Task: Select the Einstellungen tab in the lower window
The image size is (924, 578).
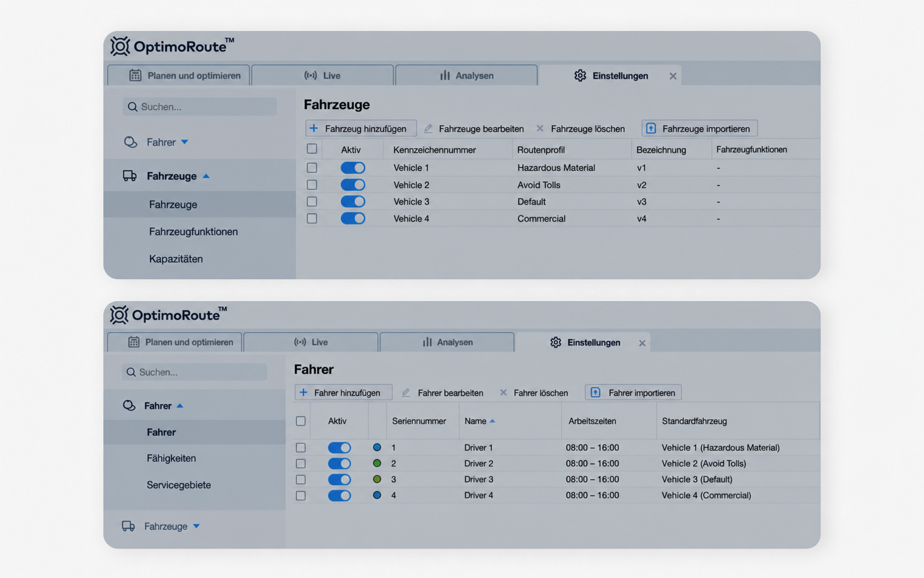Action: [x=583, y=342]
